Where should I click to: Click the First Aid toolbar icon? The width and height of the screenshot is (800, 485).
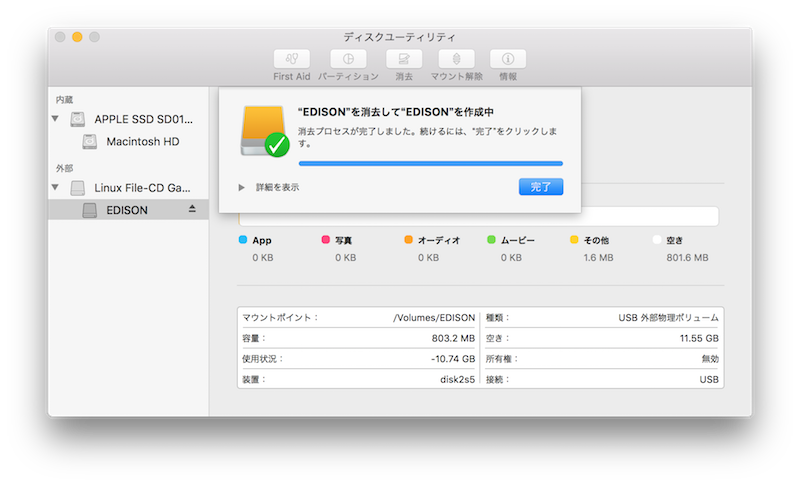pos(291,59)
